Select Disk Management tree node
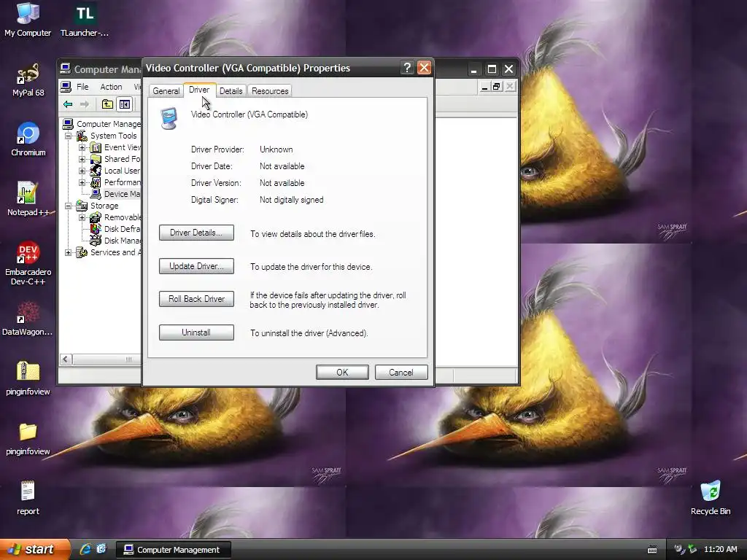The image size is (747, 560). point(122,241)
